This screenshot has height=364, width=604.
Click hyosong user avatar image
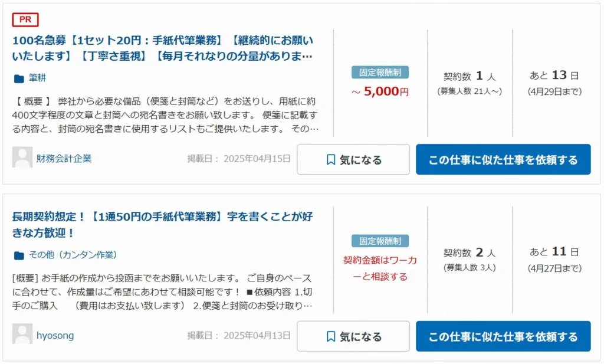tap(22, 334)
